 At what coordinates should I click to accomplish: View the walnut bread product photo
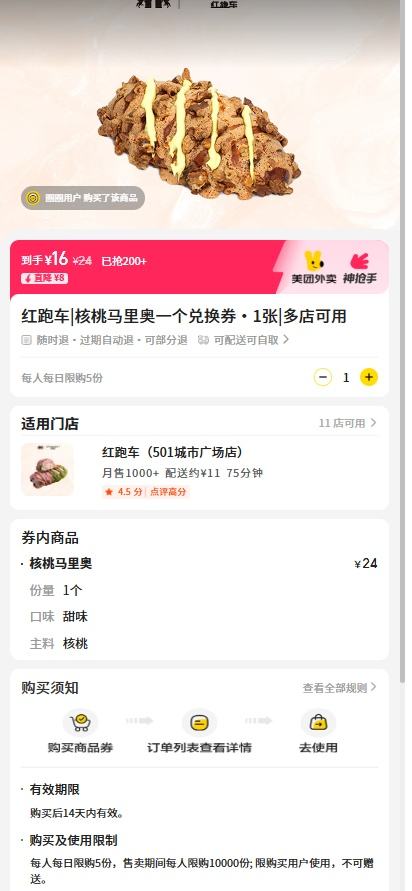199,132
